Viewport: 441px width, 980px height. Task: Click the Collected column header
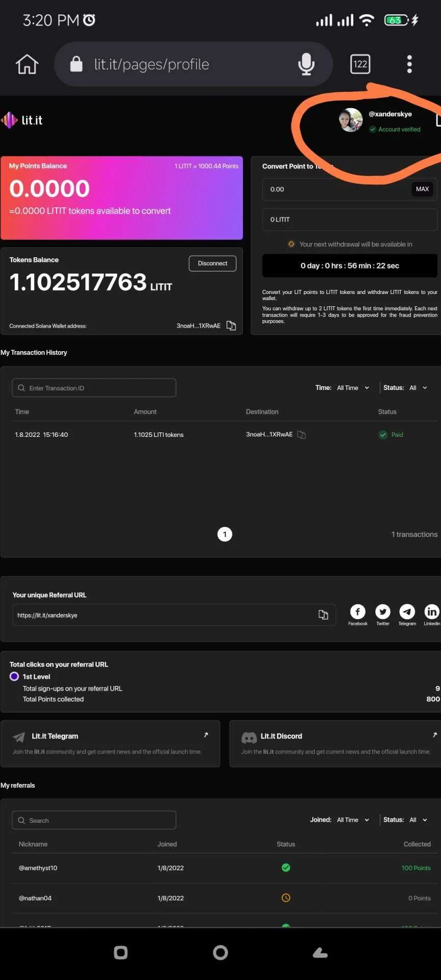[417, 844]
